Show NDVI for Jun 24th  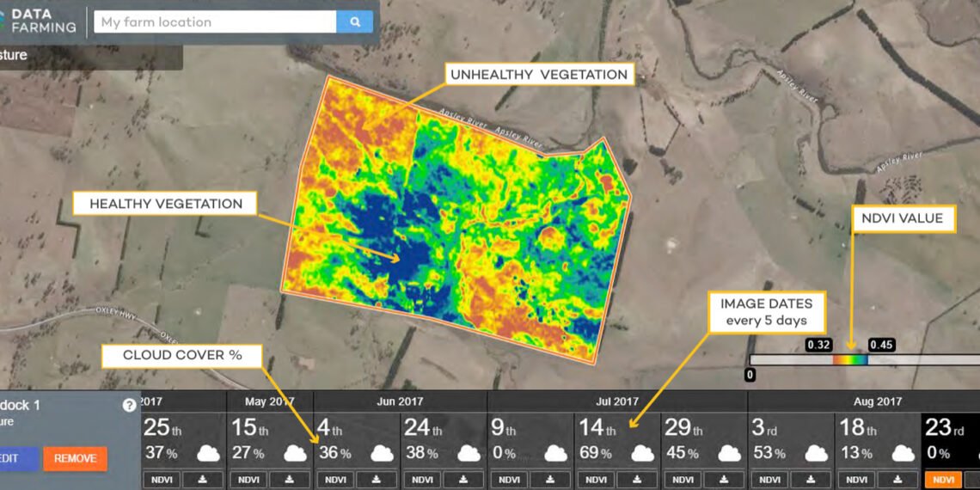point(422,480)
